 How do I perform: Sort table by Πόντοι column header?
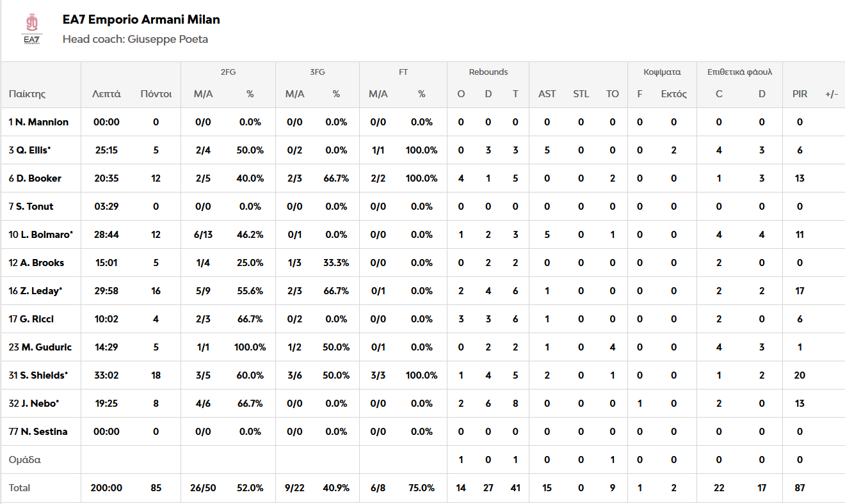tap(156, 94)
